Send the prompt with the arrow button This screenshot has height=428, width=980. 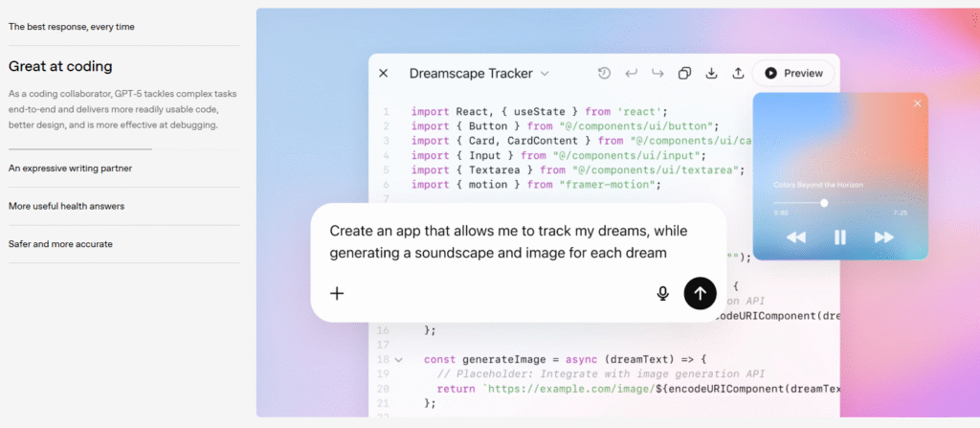[700, 293]
